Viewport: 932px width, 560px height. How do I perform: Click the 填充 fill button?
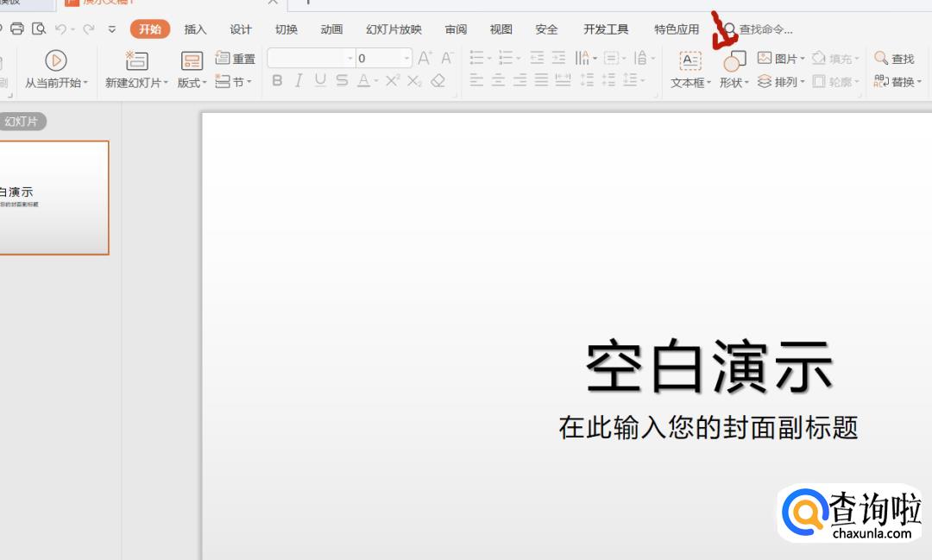[x=835, y=59]
